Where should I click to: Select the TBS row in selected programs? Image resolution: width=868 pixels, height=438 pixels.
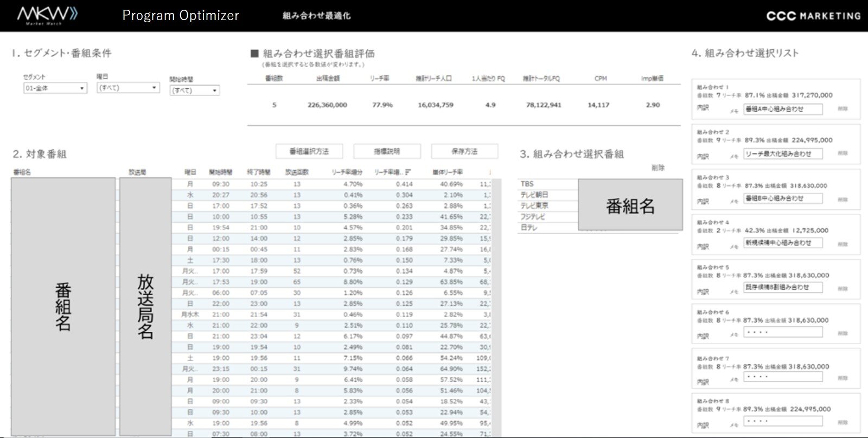point(547,184)
